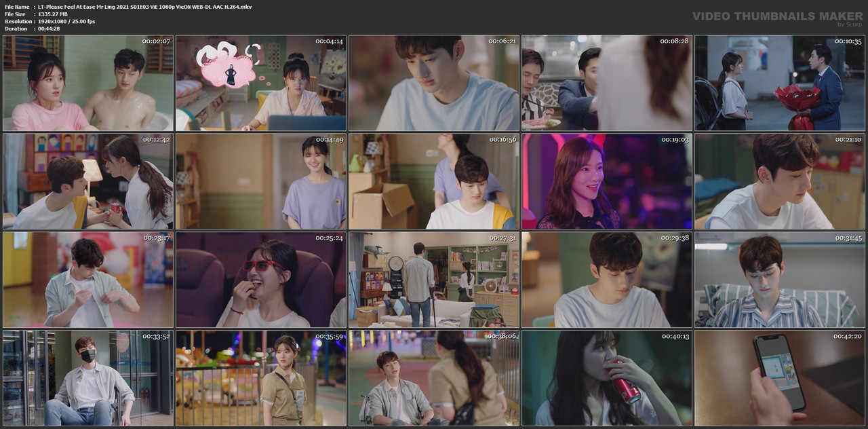Open the thumbnail at 00:14:49
Image resolution: width=868 pixels, height=429 pixels.
[261, 181]
